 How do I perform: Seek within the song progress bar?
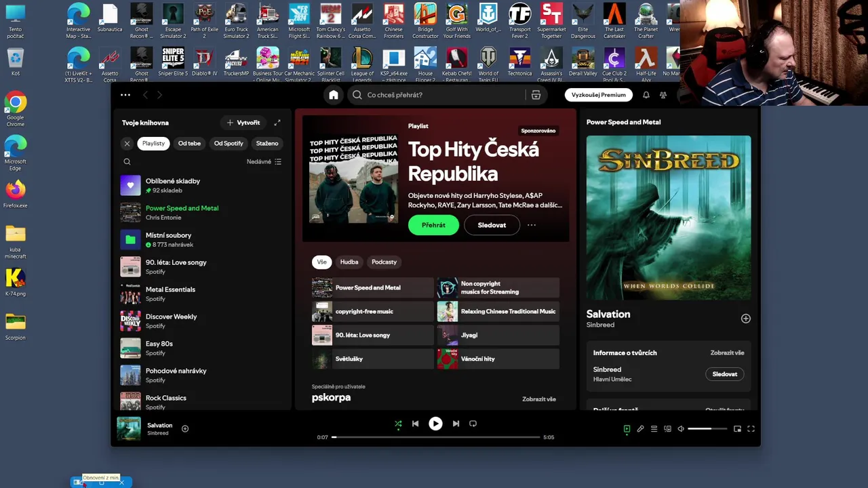(x=435, y=437)
